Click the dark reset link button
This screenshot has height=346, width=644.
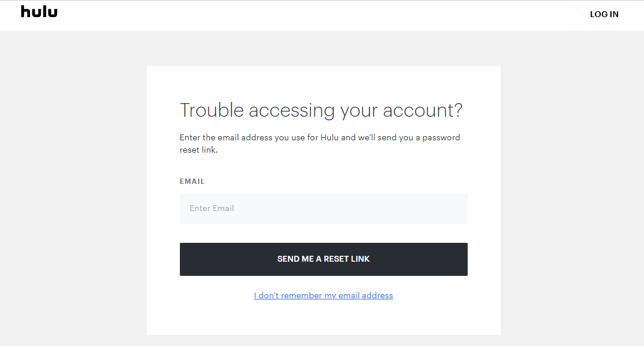coord(323,259)
